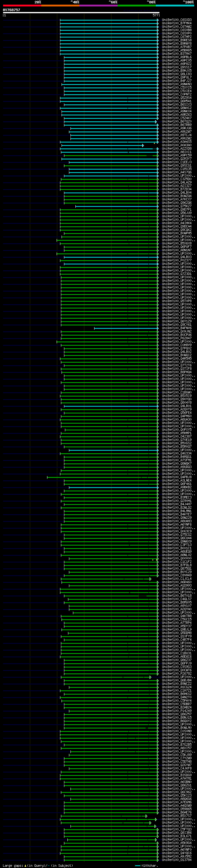Select hit UniRef100_Q2M3Y7
The height and width of the screenshot is (868, 197).
pos(177,159)
